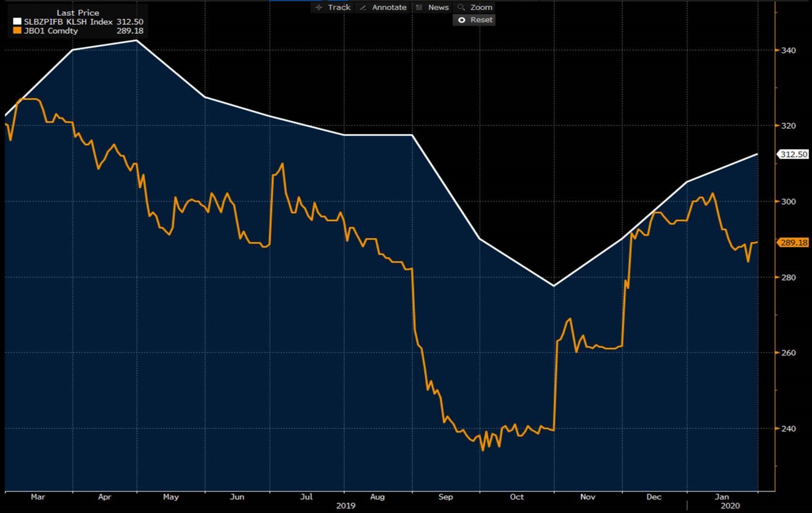Click 312.50 value in the legend box
The height and width of the screenshot is (513, 812).
[x=130, y=22]
